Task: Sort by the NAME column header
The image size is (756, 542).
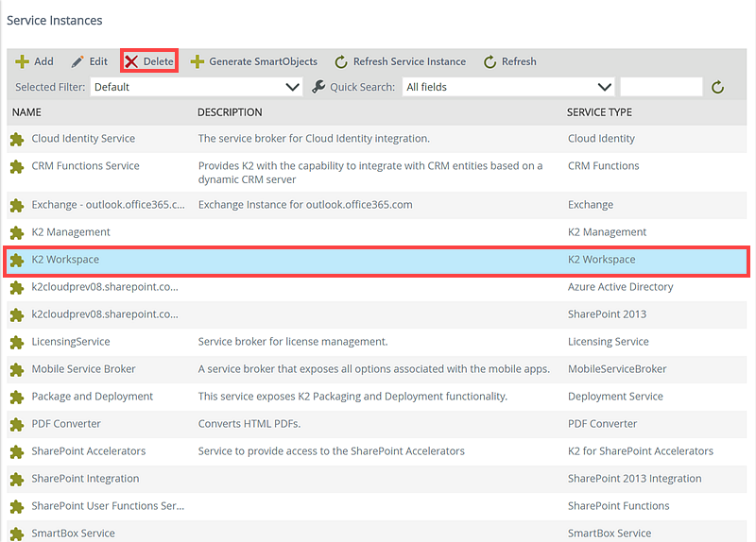Action: 27,112
